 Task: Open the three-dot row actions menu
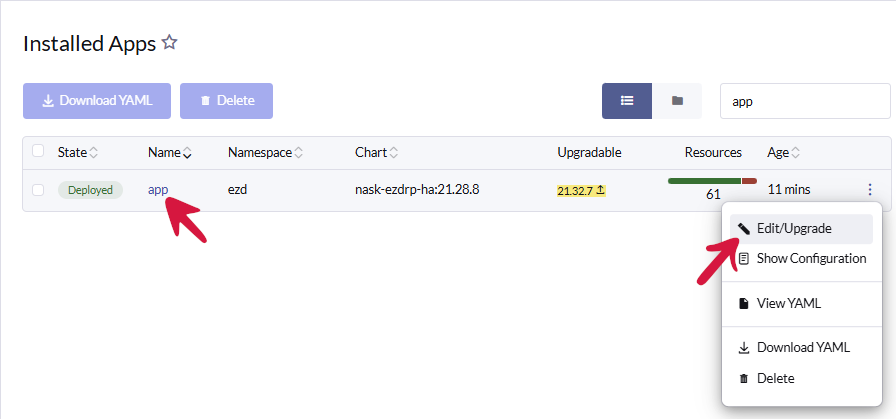click(870, 190)
